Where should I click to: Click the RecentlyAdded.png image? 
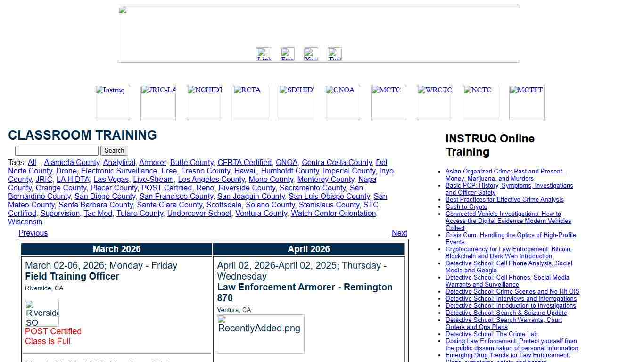pyautogui.click(x=261, y=334)
